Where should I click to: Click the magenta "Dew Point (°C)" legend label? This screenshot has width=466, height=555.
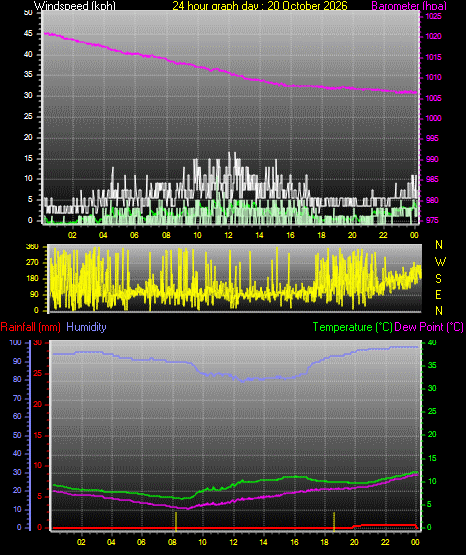(429, 327)
